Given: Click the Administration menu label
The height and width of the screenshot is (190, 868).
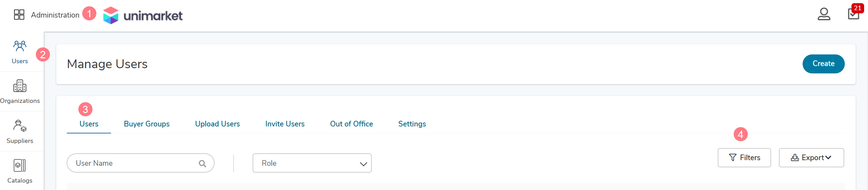Looking at the screenshot, I should 55,15.
